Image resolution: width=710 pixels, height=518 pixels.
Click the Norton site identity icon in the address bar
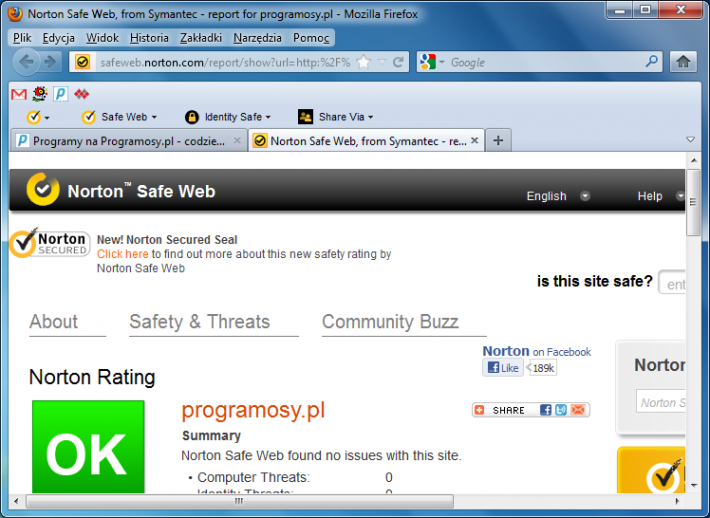click(x=82, y=62)
